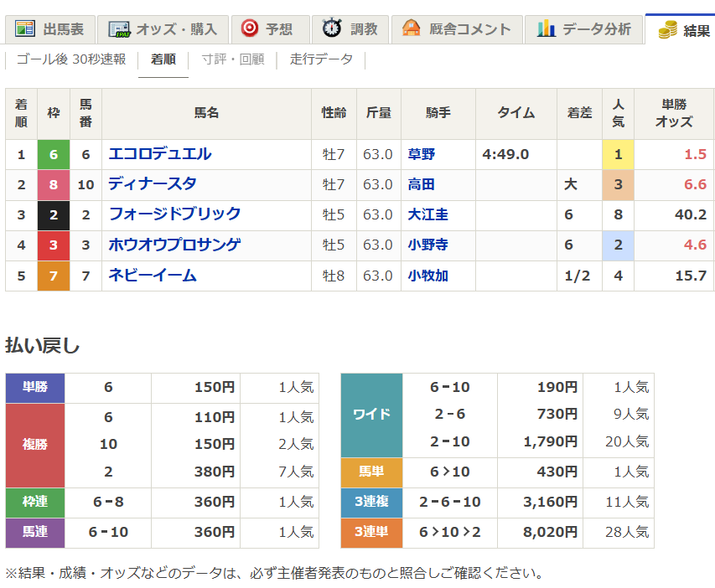Open jockey 小野寺 link
715x588 pixels.
(x=427, y=245)
